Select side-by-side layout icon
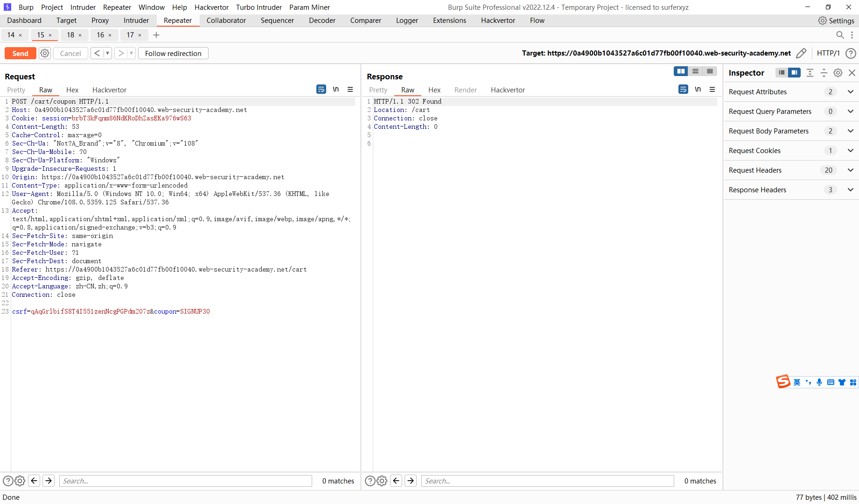Viewport: 859px width, 504px height. (x=681, y=71)
